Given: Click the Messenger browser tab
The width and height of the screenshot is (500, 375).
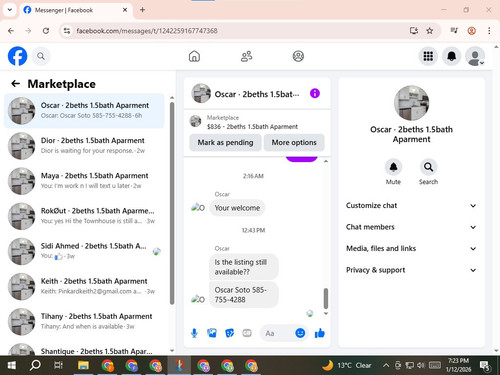Looking at the screenshot, I should 75,10.
